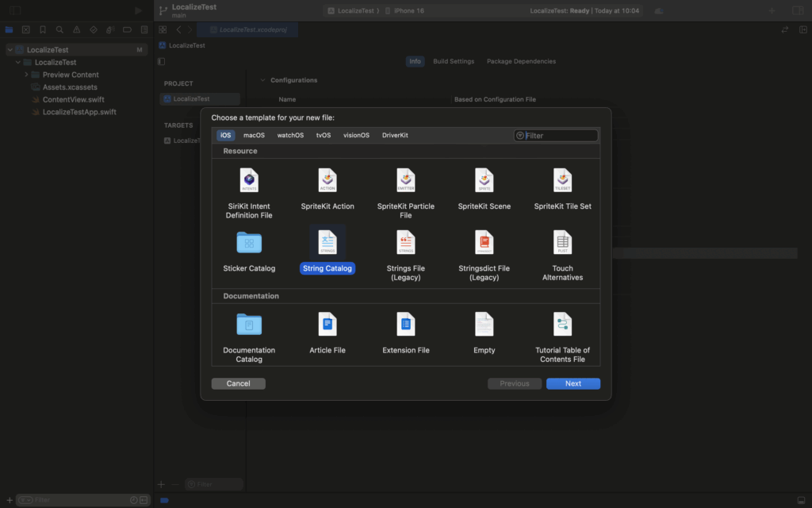Select the Touch Alternatives template
The image size is (812, 508).
(x=562, y=256)
